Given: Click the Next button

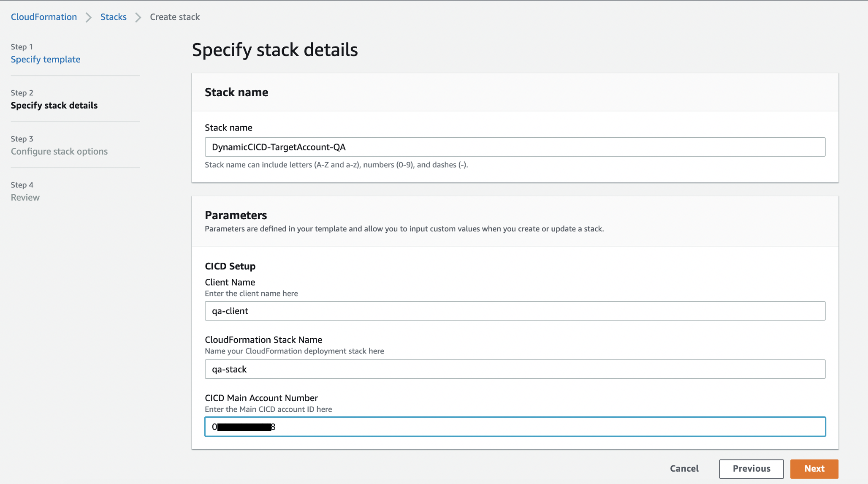Looking at the screenshot, I should coord(814,468).
